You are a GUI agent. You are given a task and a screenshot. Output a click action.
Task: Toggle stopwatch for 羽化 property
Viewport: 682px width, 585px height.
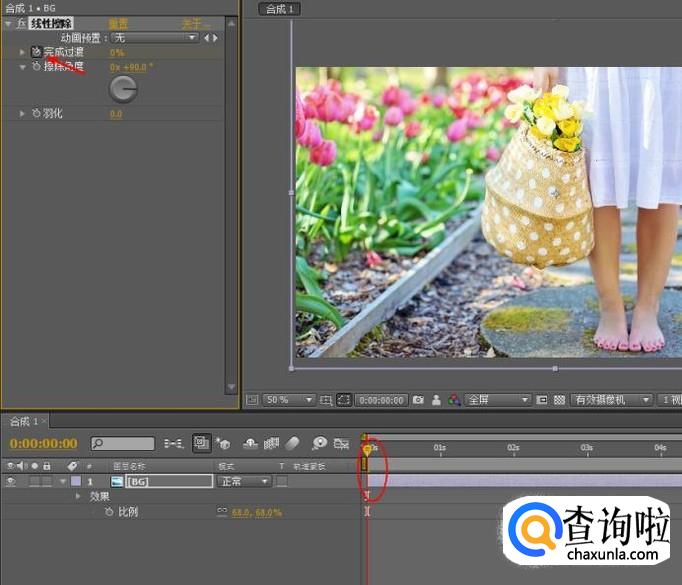(37, 114)
